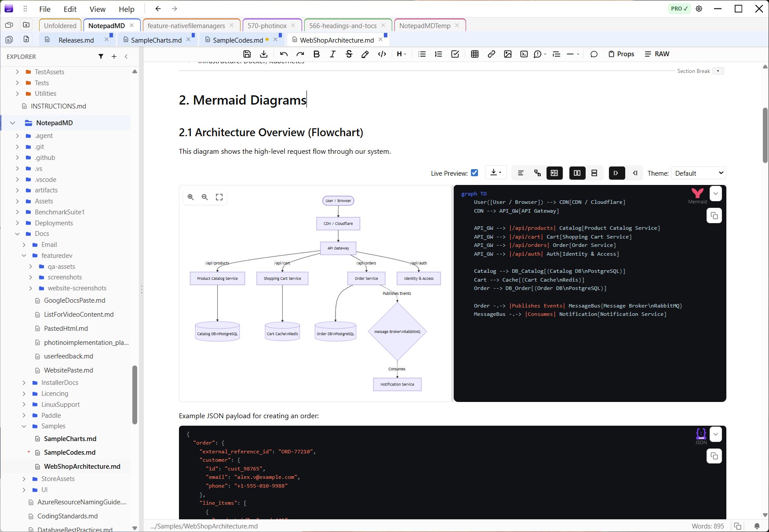The height and width of the screenshot is (532, 769).
Task: Uncheck the Live Preview checkbox
Action: point(474,173)
